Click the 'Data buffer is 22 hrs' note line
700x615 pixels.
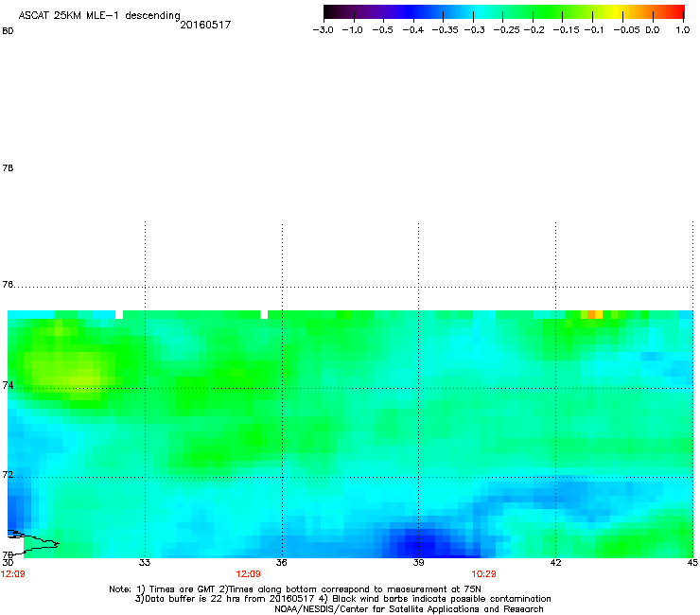tap(342, 599)
